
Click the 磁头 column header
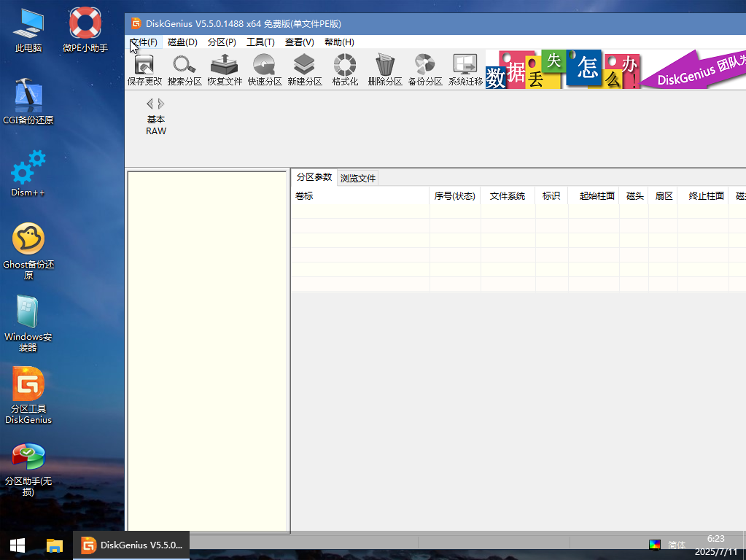point(634,195)
